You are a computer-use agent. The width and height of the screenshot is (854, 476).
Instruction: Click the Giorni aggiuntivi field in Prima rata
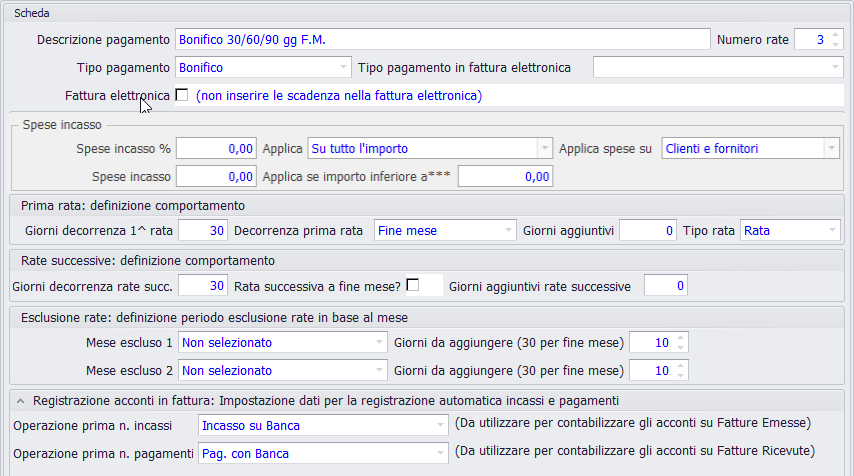648,230
